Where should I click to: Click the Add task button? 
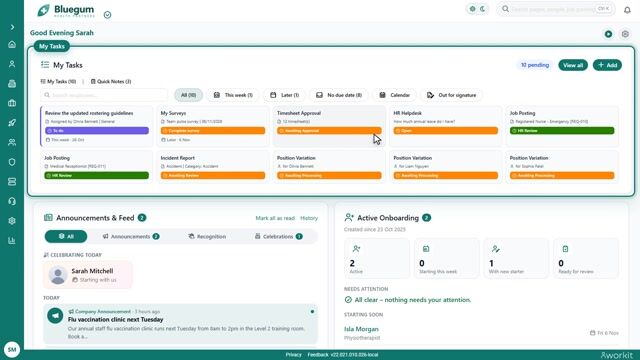point(607,65)
